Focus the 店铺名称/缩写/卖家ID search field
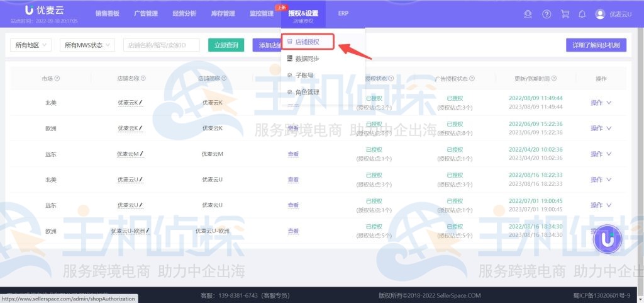This screenshot has height=303, width=644. click(x=162, y=45)
